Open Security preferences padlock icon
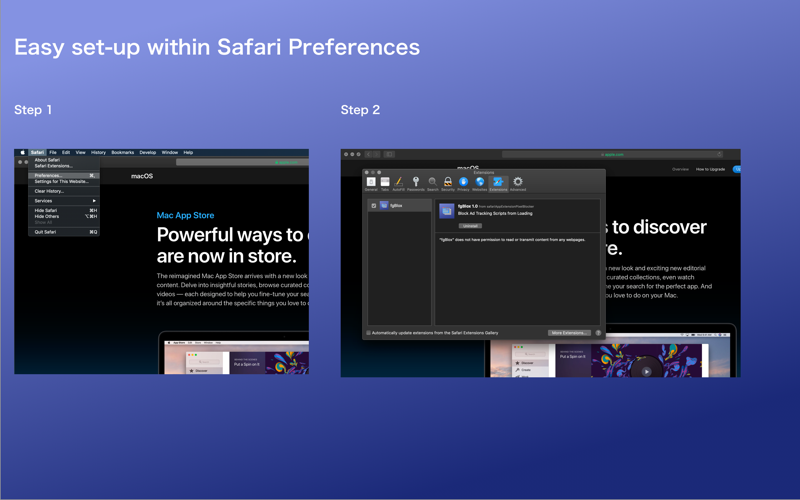800x500 pixels. tap(447, 182)
